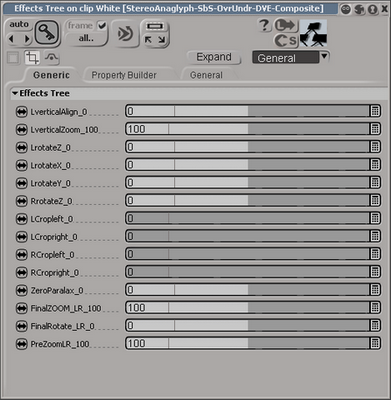Screen dimensions: 391x400
Task: Collapse the Effects Tree section
Action: 15,93
